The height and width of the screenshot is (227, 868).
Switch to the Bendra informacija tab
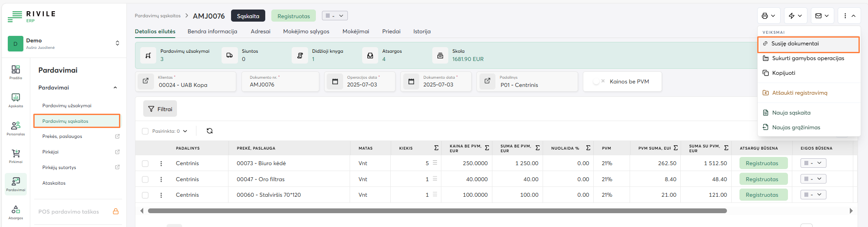click(x=212, y=32)
